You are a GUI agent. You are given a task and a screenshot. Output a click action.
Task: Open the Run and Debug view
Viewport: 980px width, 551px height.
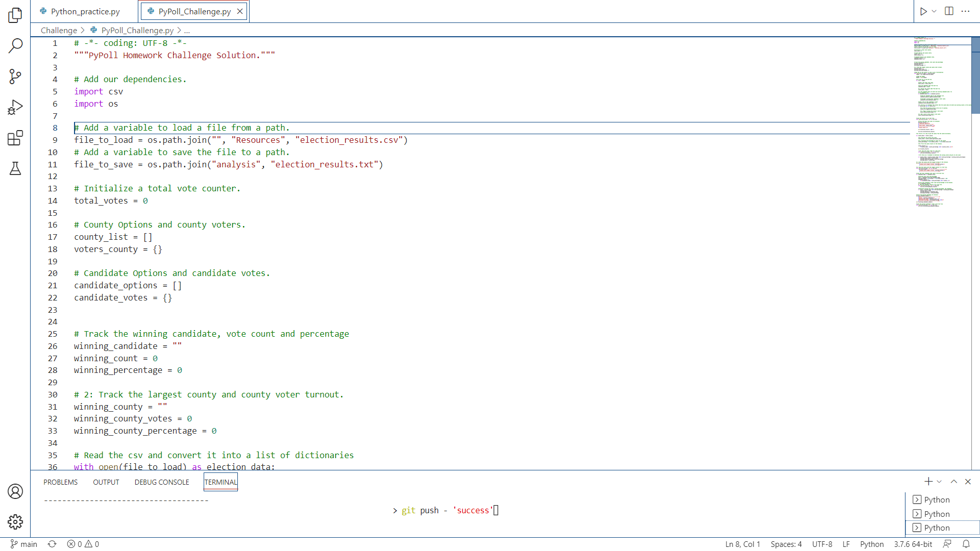(15, 107)
